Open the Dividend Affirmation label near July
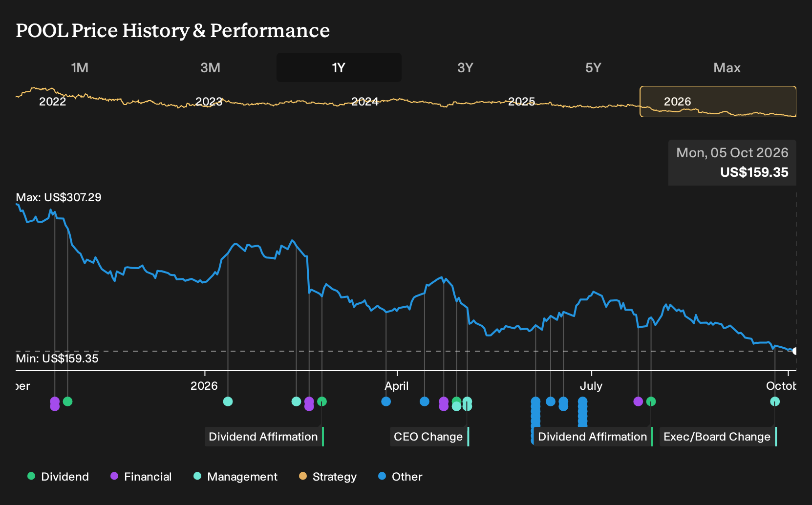Image resolution: width=812 pixels, height=505 pixels. coord(593,437)
